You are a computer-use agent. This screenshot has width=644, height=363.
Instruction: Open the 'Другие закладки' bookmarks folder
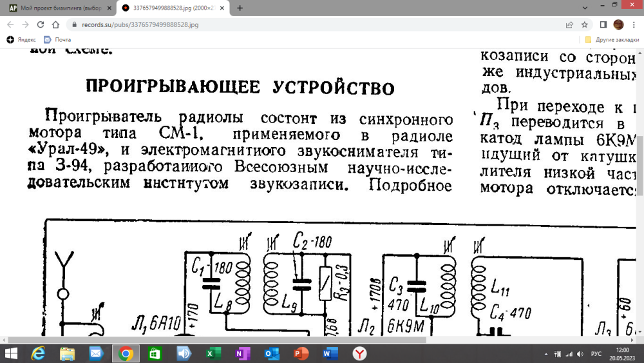612,39
